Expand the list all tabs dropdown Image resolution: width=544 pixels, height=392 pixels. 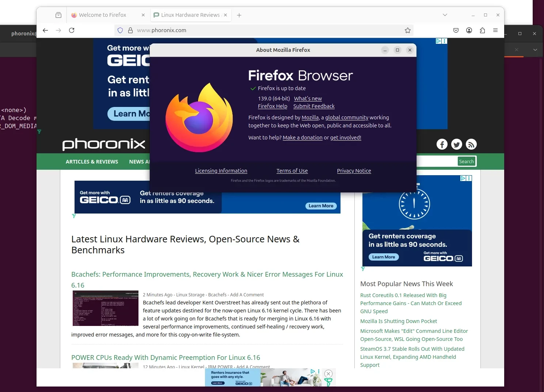(445, 15)
